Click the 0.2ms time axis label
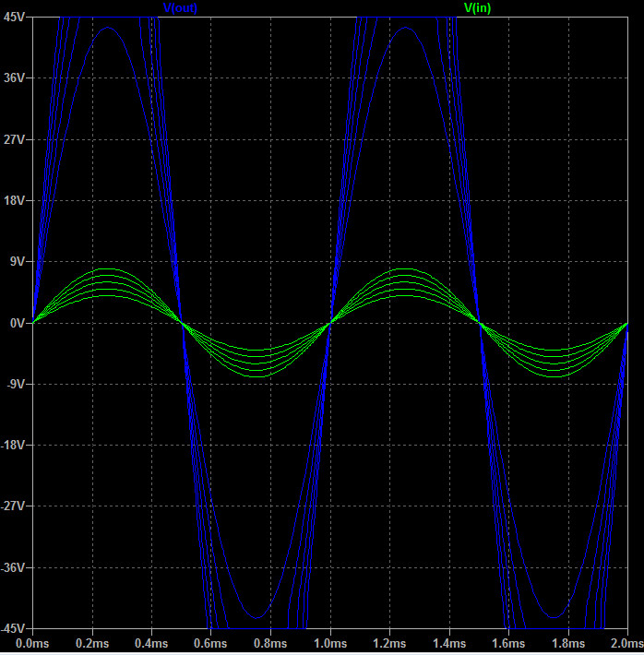 [92, 643]
